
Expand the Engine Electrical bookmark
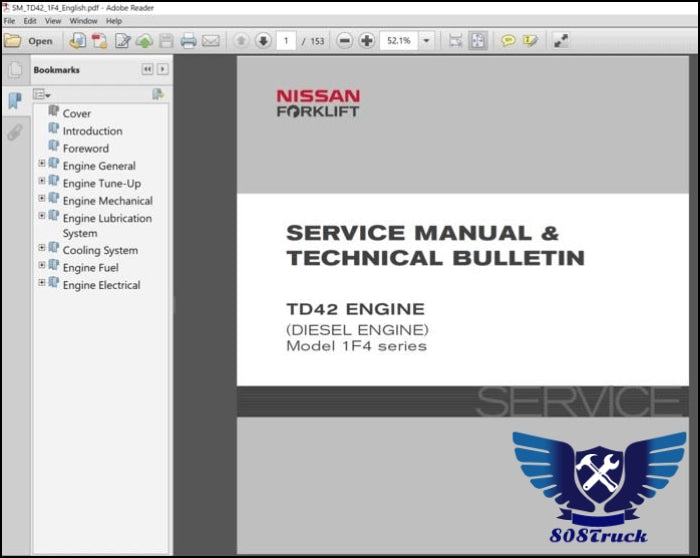(42, 284)
